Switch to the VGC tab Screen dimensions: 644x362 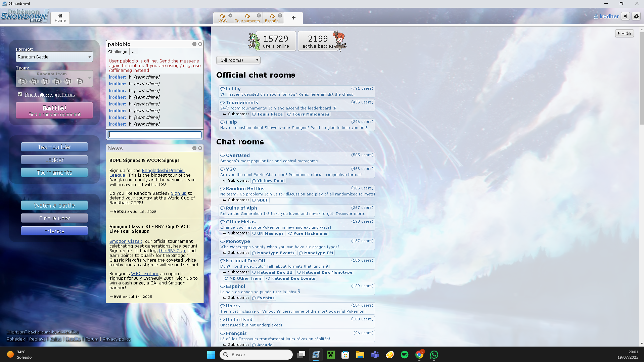click(x=223, y=18)
